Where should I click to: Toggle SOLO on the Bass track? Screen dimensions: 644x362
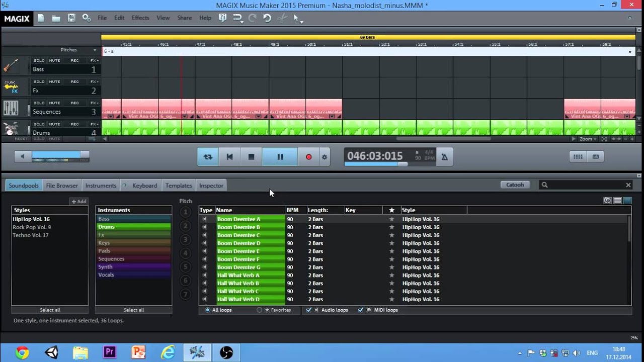tap(39, 60)
